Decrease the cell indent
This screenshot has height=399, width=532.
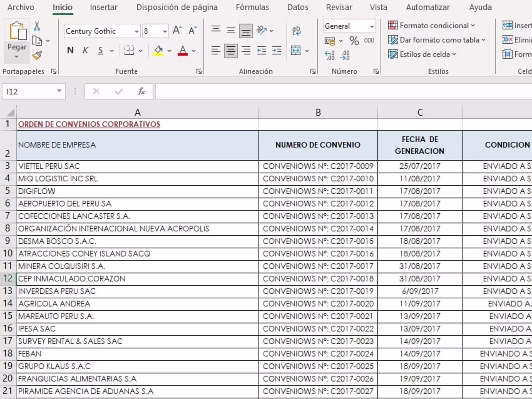[261, 51]
